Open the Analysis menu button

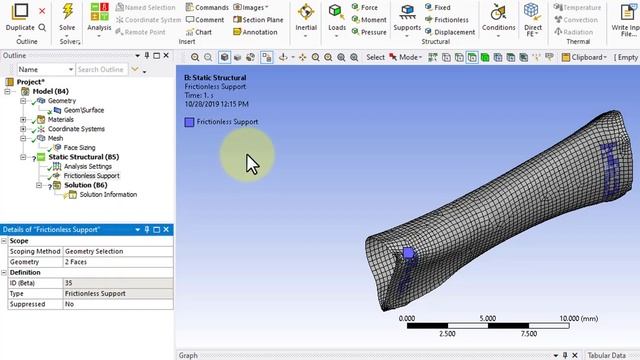point(99,19)
